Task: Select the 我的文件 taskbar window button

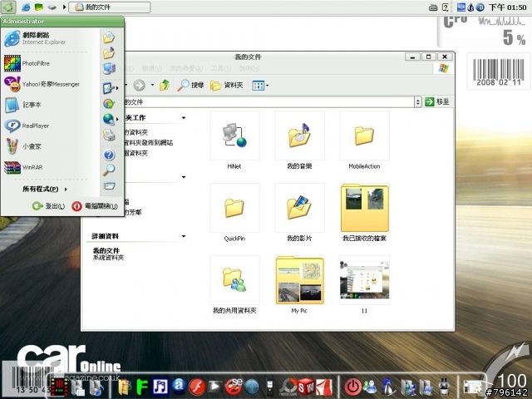Action: (x=109, y=7)
